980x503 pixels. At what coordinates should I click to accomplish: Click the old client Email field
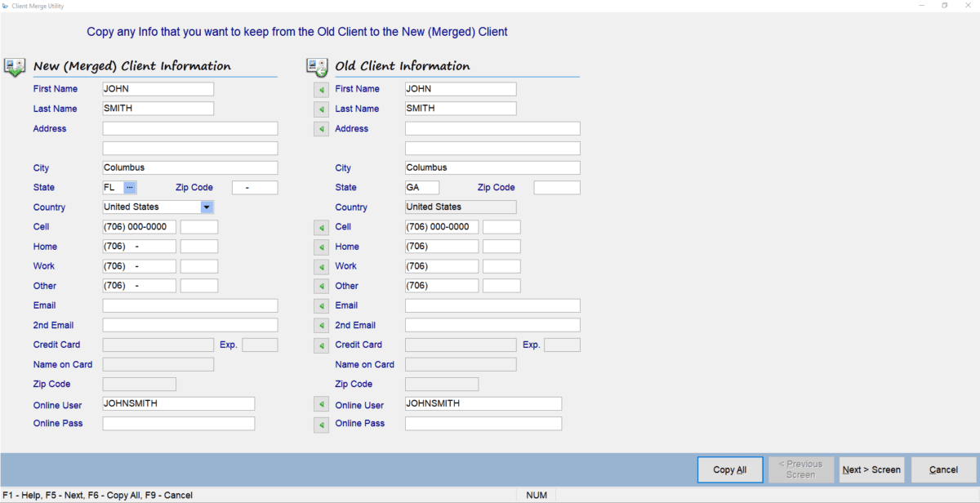(x=492, y=305)
